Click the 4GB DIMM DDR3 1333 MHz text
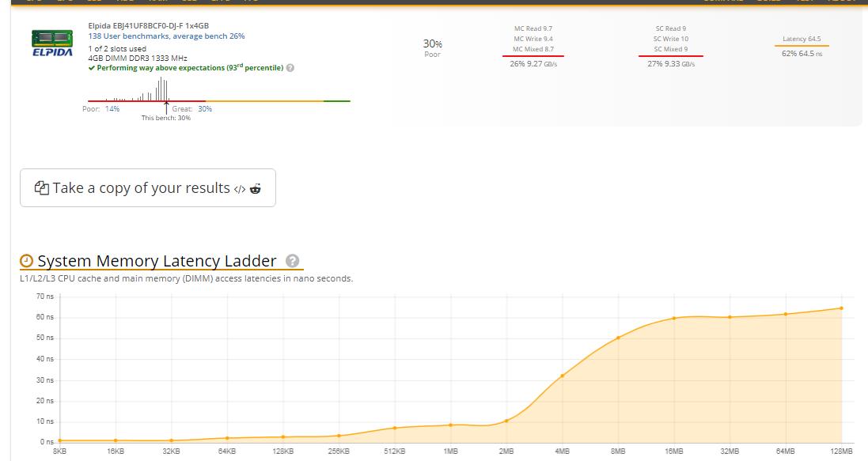868x461 pixels. [138, 58]
